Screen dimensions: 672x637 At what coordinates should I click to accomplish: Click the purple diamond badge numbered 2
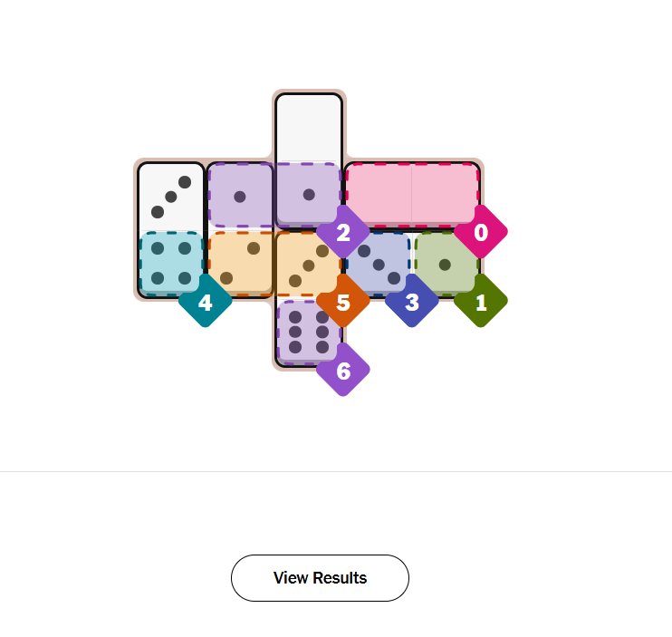coord(343,233)
